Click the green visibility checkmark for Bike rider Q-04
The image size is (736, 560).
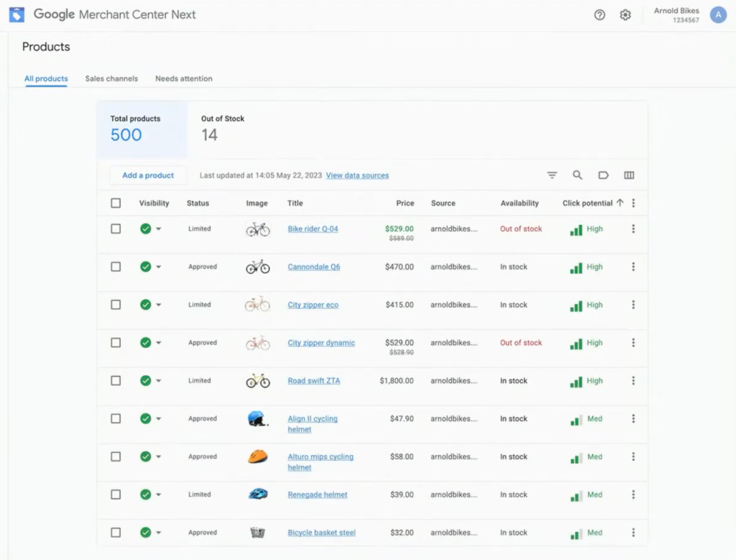[x=145, y=229]
